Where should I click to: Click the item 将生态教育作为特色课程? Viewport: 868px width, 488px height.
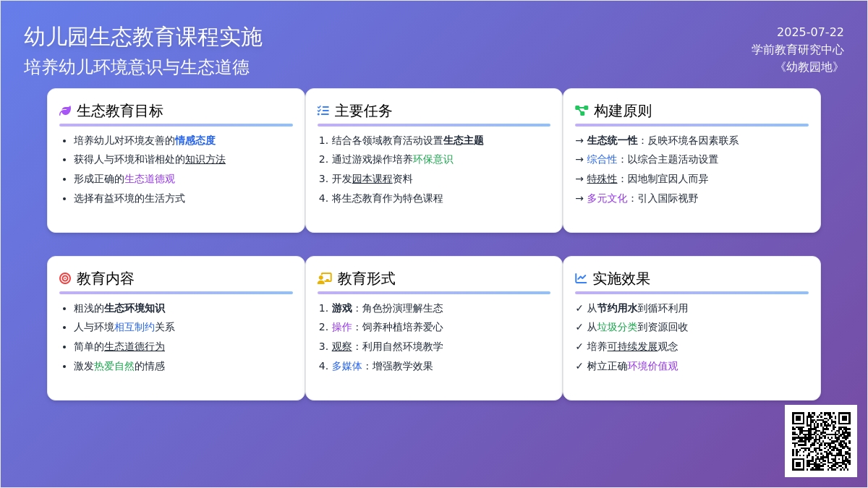point(388,198)
